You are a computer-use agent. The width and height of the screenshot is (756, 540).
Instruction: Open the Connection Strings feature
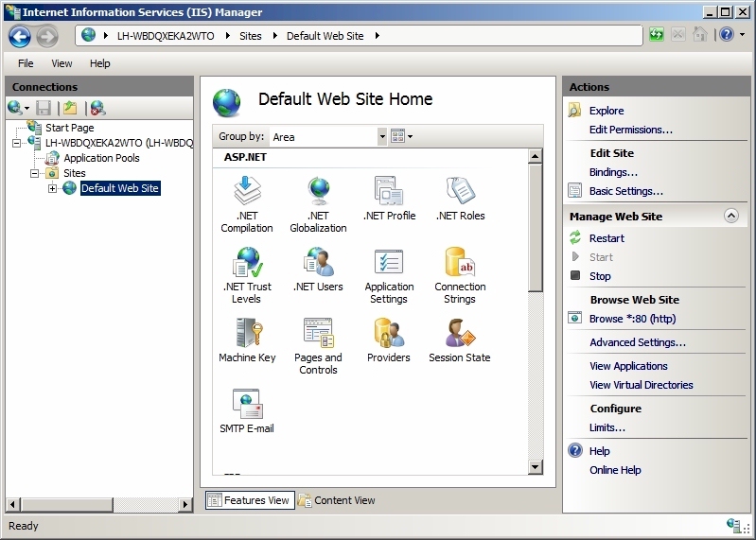click(460, 275)
